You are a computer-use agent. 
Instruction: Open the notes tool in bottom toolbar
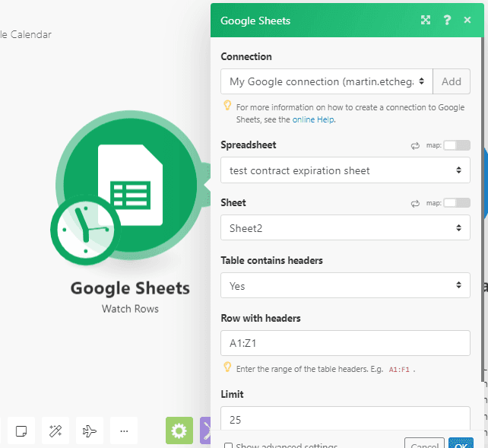point(21,431)
